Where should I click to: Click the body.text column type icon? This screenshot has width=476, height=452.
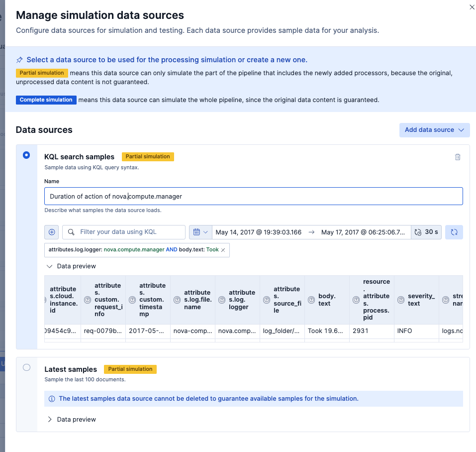(x=312, y=300)
